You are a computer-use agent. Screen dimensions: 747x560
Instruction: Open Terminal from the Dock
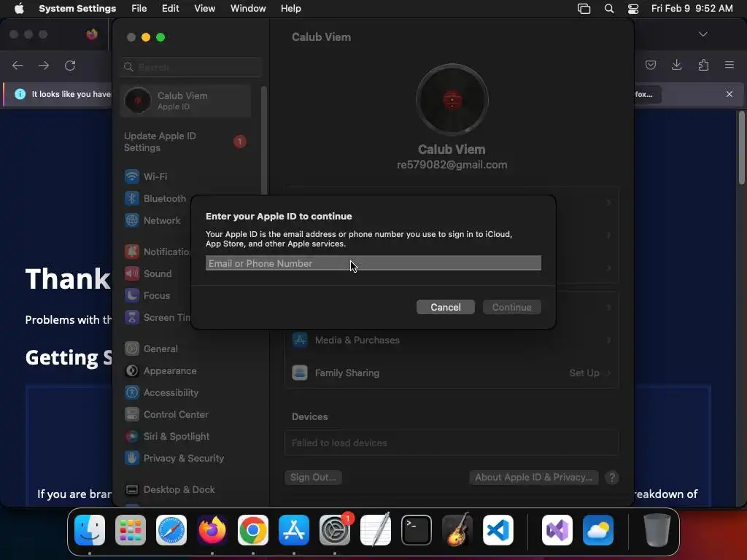tap(417, 529)
